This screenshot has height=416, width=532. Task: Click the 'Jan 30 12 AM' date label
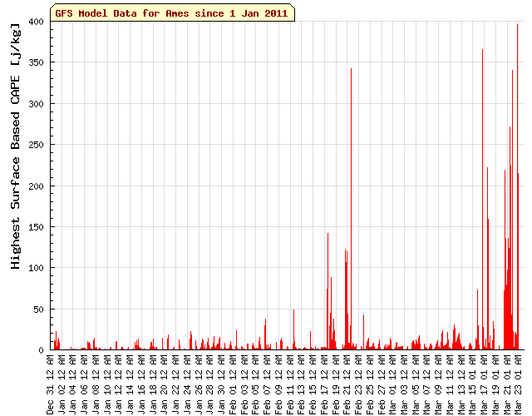(x=221, y=384)
